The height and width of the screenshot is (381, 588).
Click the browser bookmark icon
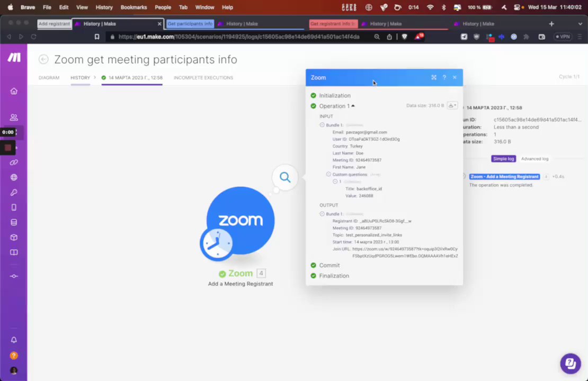pyautogui.click(x=97, y=37)
